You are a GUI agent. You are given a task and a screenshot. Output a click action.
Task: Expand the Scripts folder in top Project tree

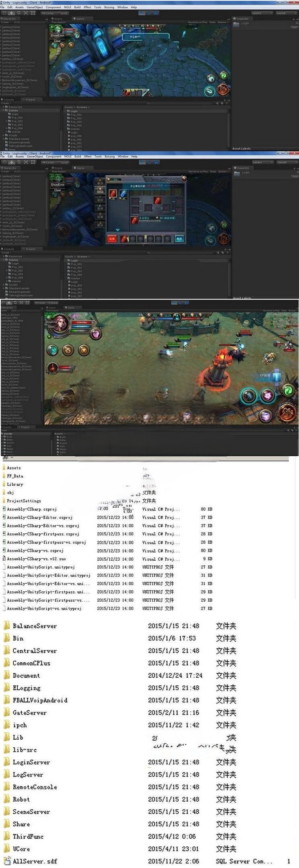click(4, 135)
